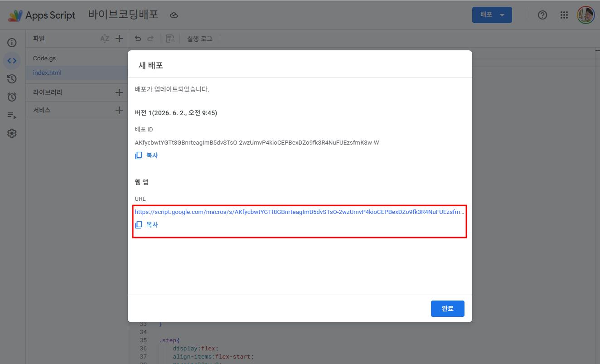
Task: Add a service with plus icon
Action: pos(119,110)
